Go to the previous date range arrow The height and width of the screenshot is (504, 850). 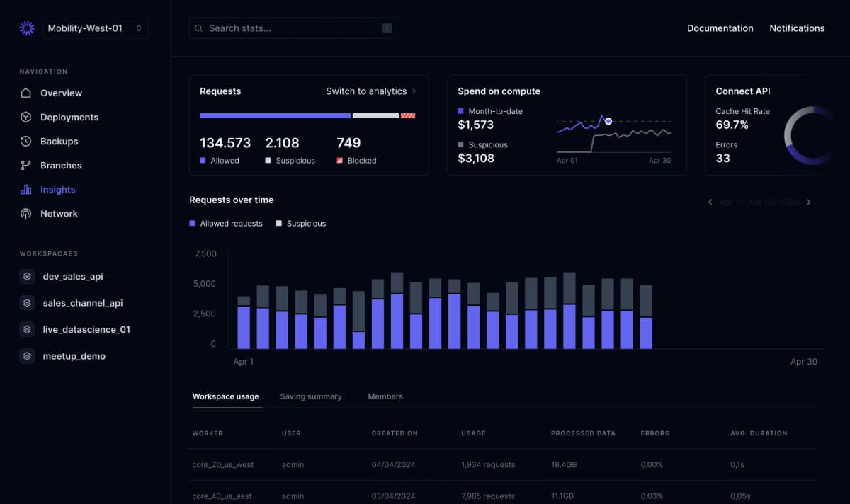pos(710,202)
